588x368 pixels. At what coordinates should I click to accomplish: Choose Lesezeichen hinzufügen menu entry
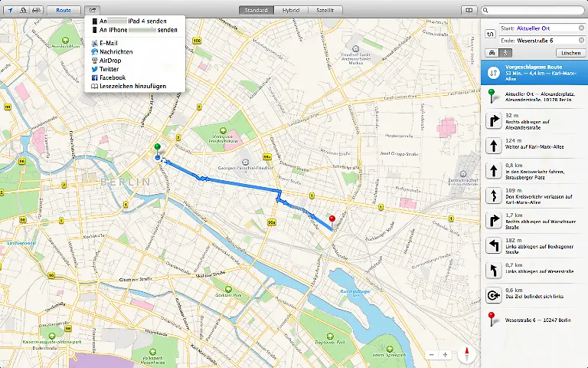135,87
